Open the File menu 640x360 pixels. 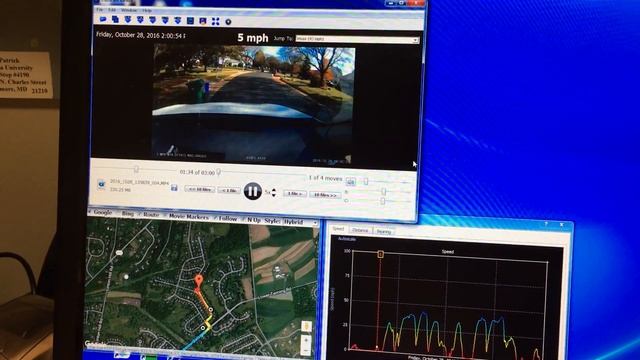point(100,9)
